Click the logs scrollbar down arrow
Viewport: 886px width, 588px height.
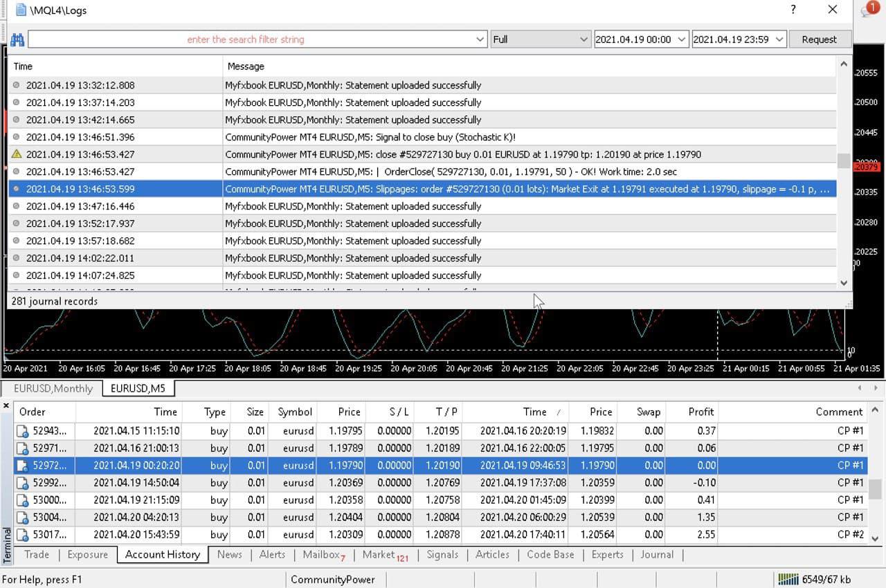pos(843,282)
